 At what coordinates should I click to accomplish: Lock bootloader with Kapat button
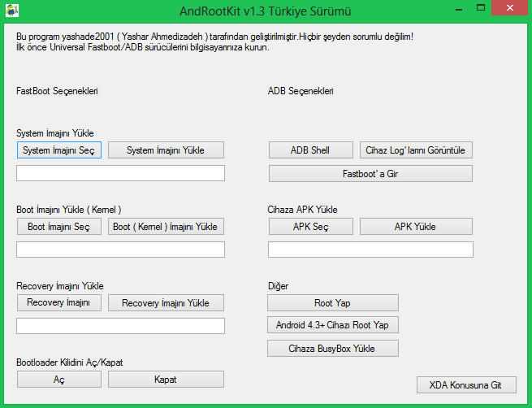pyautogui.click(x=166, y=380)
